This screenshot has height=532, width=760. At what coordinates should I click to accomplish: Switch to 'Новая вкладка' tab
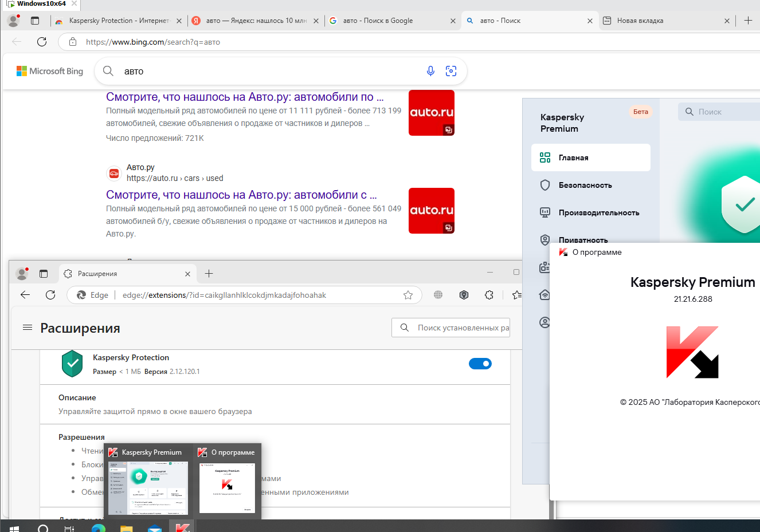click(667, 21)
